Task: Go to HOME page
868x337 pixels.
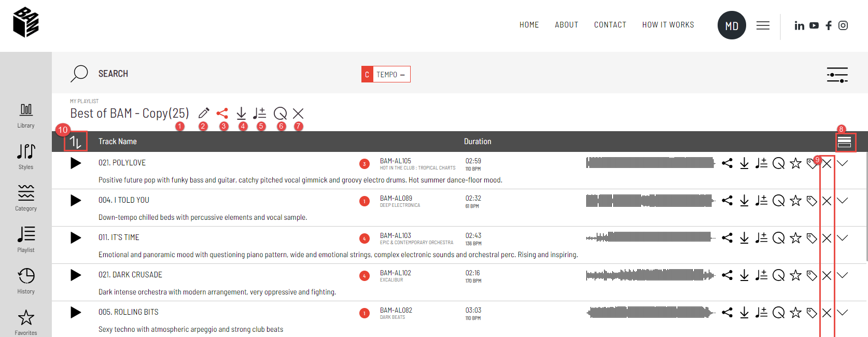Action: pos(529,25)
